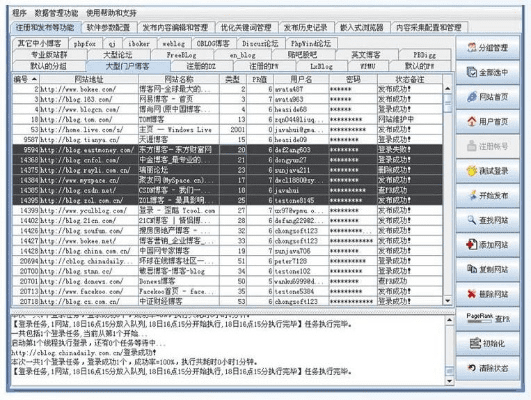This screenshot has height=400, width=531.
Task: Select row http://blog.21cn.com/
Action: click(x=228, y=220)
